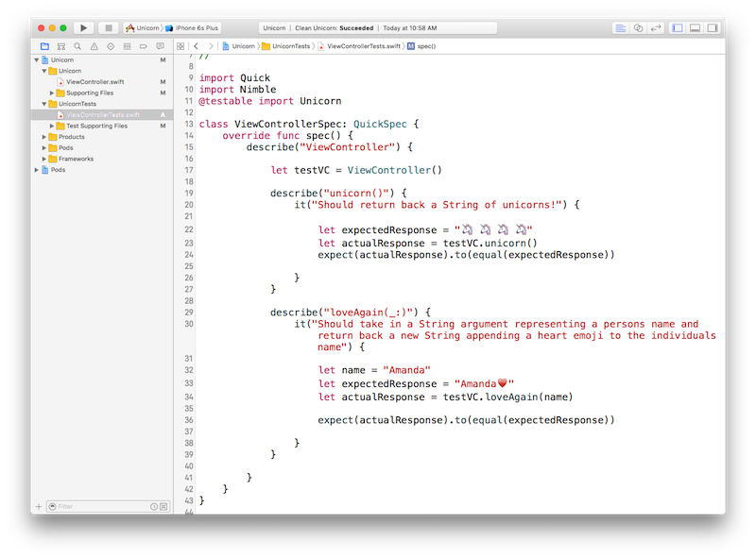Click the Clean Unicorn Succeeded status display
This screenshot has height=558, width=756.
coord(378,28)
